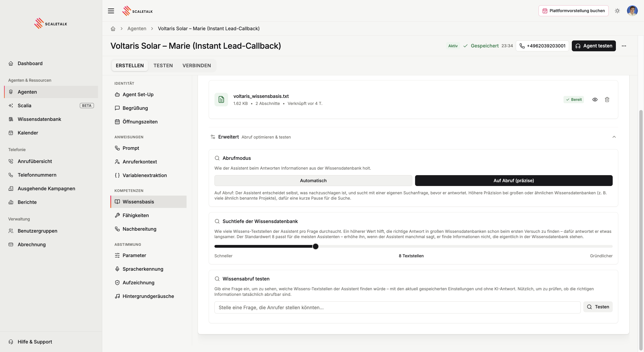Click the Aktiv status badge

click(x=453, y=46)
